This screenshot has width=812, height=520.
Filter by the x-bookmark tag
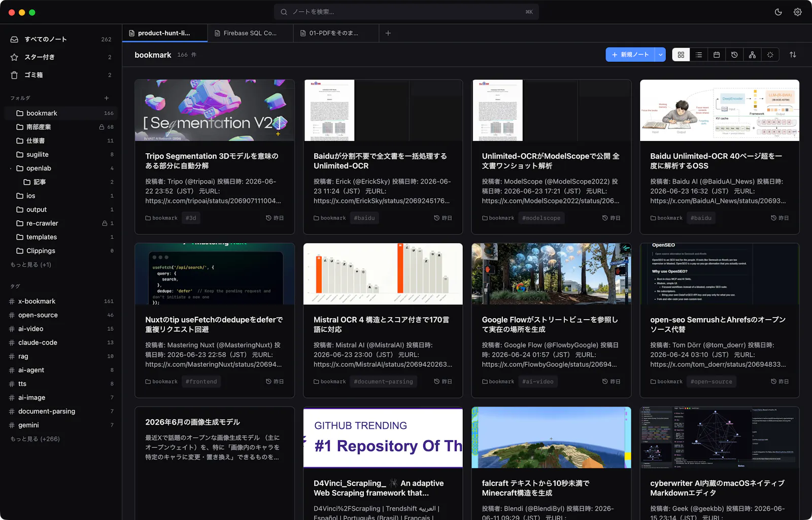pos(61,301)
